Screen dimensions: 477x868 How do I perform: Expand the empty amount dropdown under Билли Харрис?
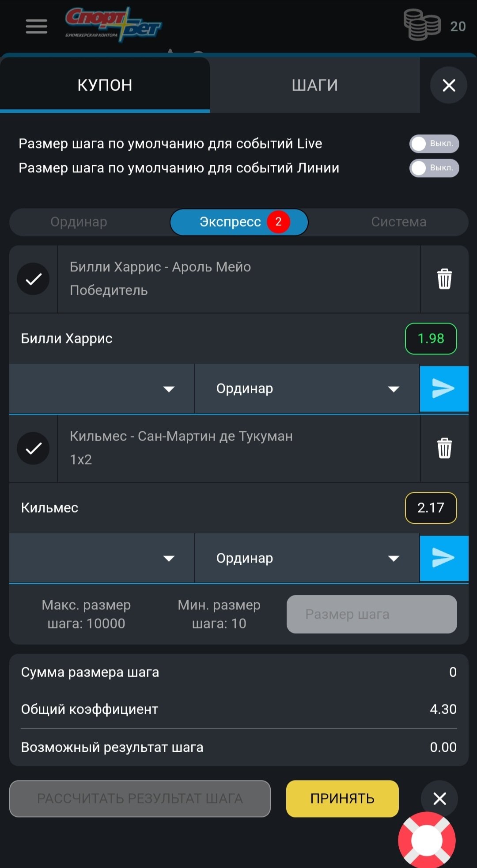pyautogui.click(x=102, y=389)
